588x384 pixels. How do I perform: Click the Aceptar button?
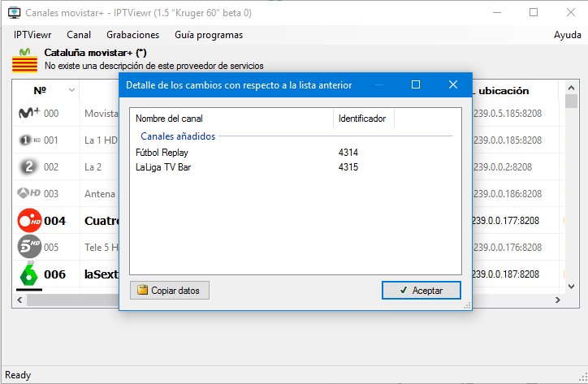422,291
